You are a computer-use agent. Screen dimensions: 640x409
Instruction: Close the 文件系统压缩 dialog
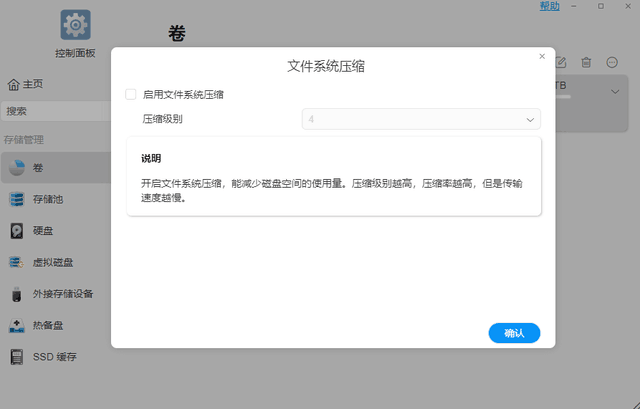(542, 56)
